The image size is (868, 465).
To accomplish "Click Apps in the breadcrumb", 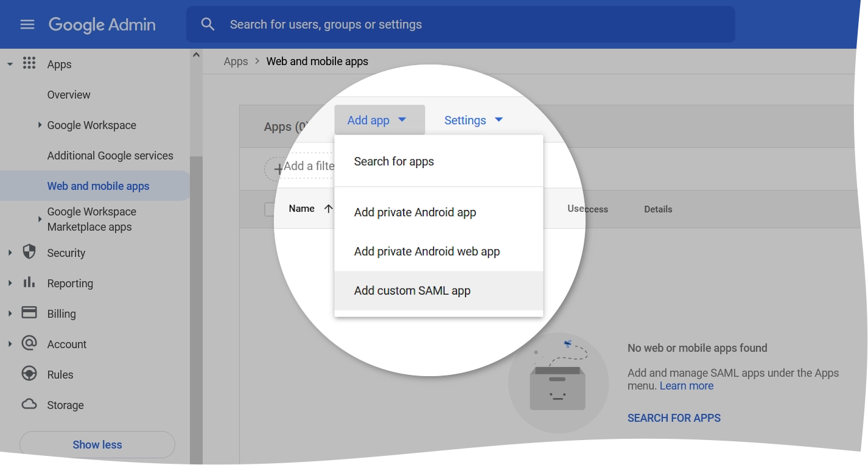I will 236,61.
